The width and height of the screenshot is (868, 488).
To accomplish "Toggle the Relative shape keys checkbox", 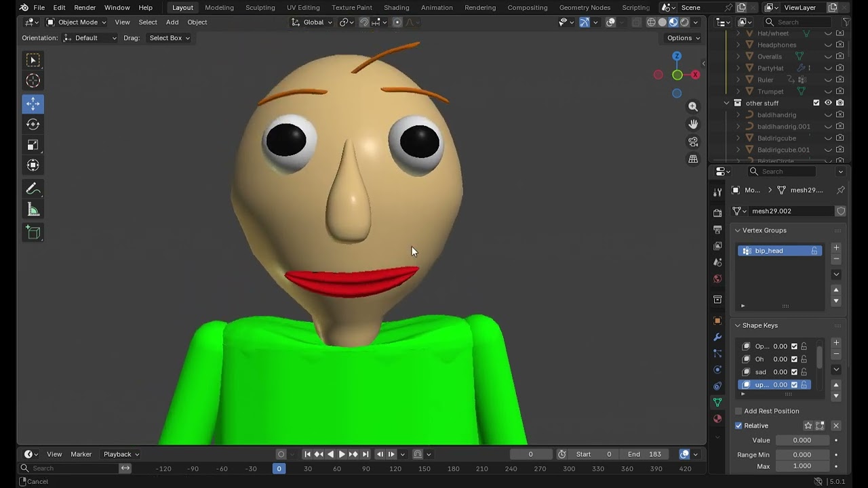I will coord(738,426).
